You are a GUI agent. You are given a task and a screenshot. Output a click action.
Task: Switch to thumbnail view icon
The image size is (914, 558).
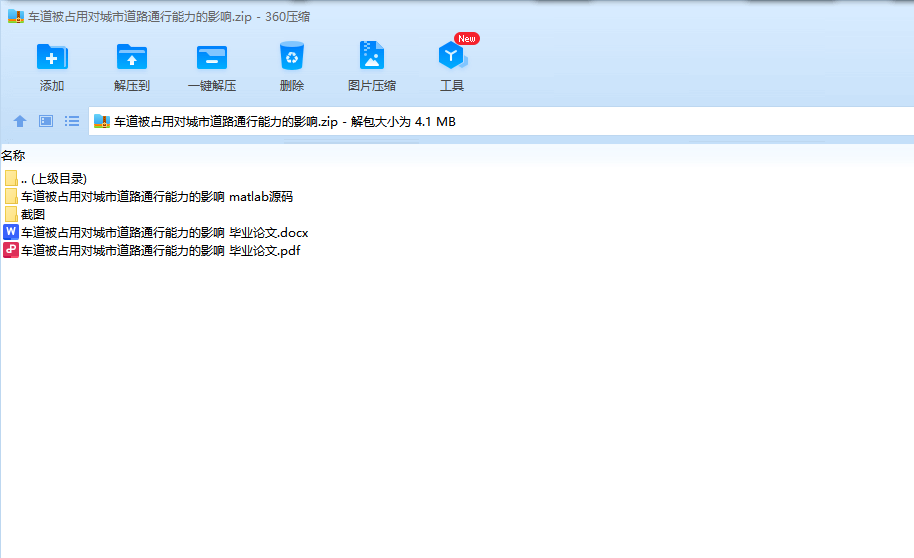[46, 121]
